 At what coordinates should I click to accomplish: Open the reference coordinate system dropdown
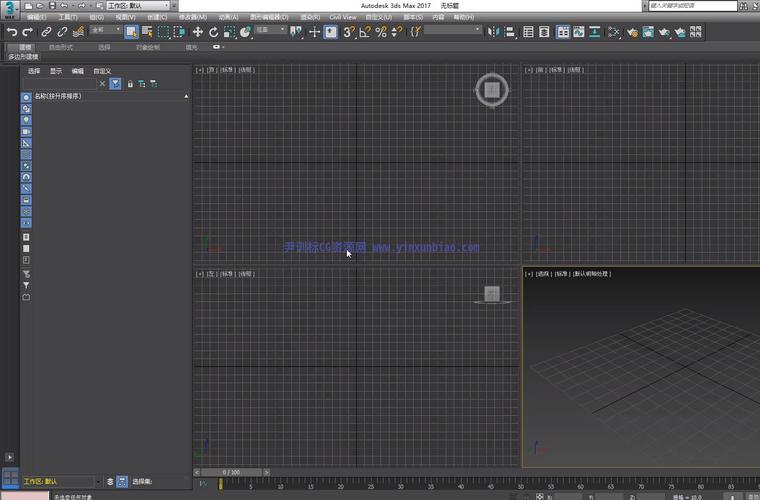[x=270, y=30]
